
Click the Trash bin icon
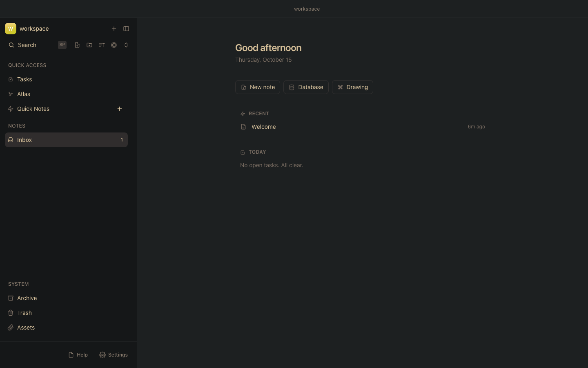tap(11, 313)
